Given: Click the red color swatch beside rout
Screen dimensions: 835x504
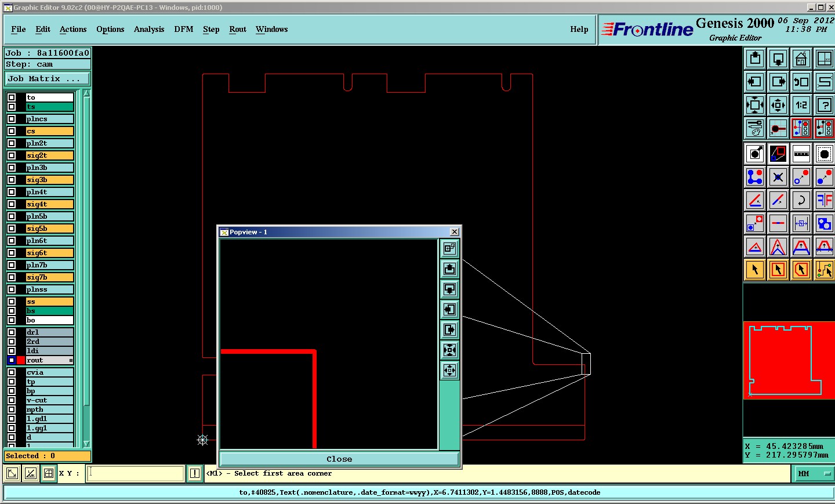Looking at the screenshot, I should coord(21,360).
